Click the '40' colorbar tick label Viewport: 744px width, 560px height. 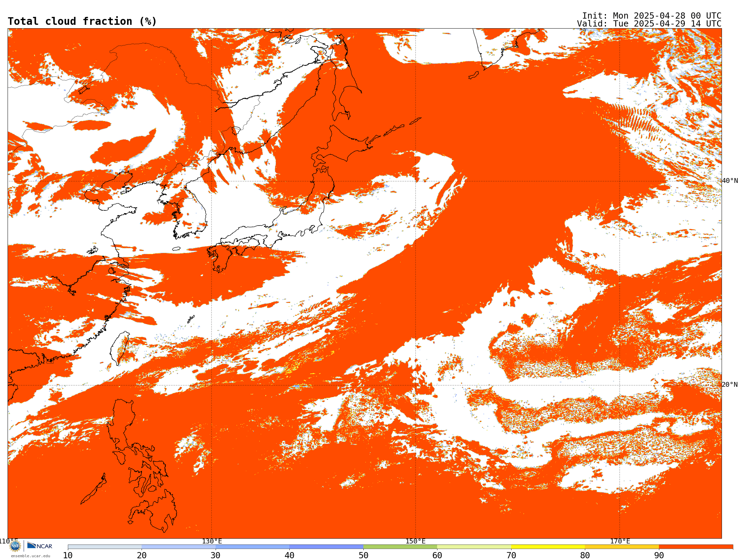[x=289, y=556]
